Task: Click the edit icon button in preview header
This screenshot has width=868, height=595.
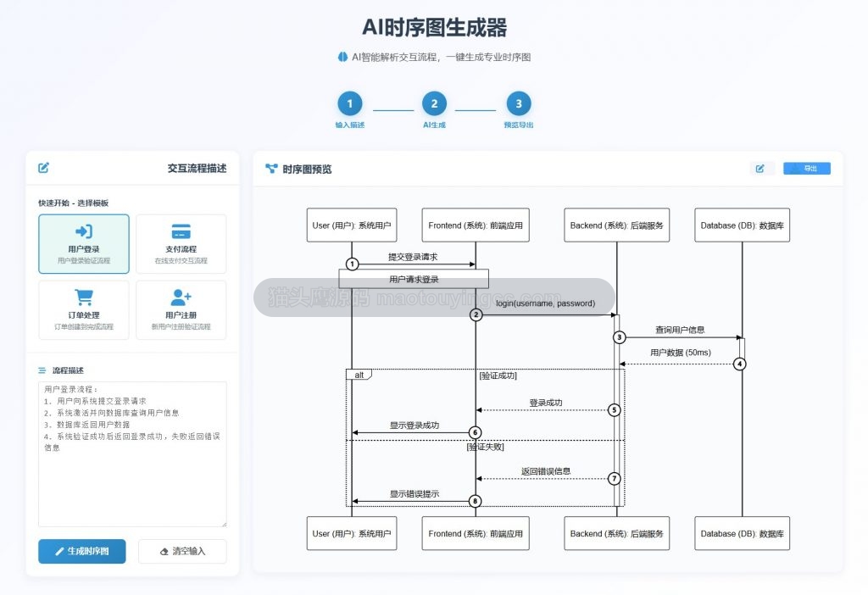Action: pos(760,169)
